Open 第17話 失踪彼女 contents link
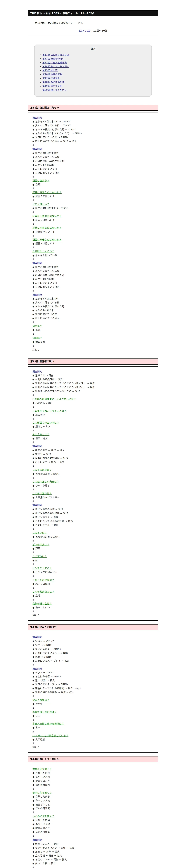The width and height of the screenshot is (186, 868). pos(51,78)
